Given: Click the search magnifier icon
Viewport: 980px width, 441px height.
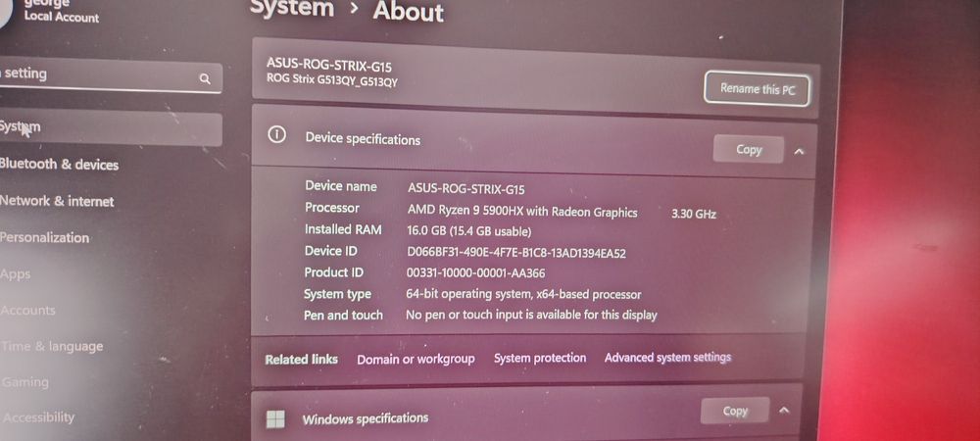Looking at the screenshot, I should [x=205, y=78].
